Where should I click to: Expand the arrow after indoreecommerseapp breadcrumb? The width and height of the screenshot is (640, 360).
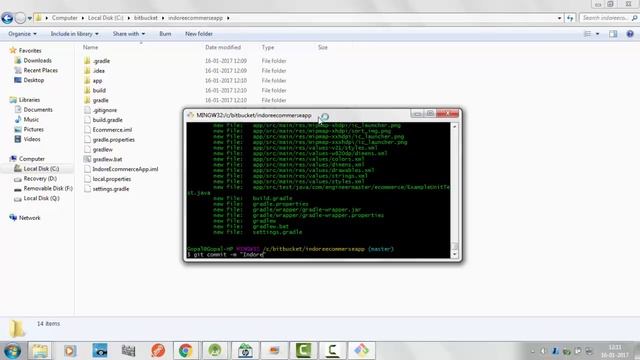228,18
